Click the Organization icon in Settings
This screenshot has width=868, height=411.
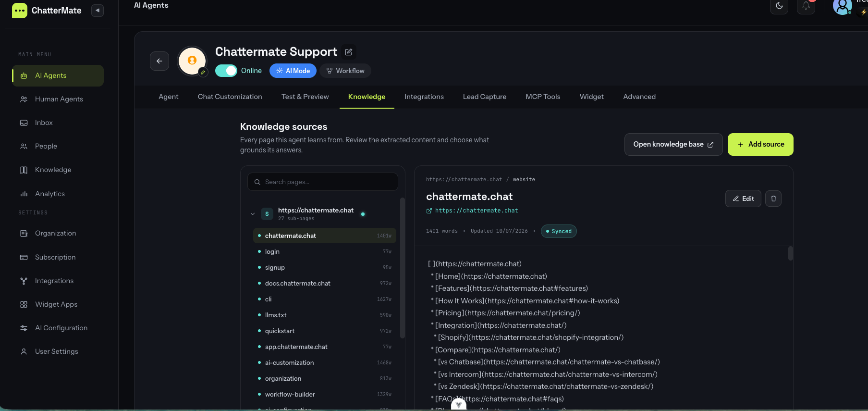pyautogui.click(x=24, y=233)
